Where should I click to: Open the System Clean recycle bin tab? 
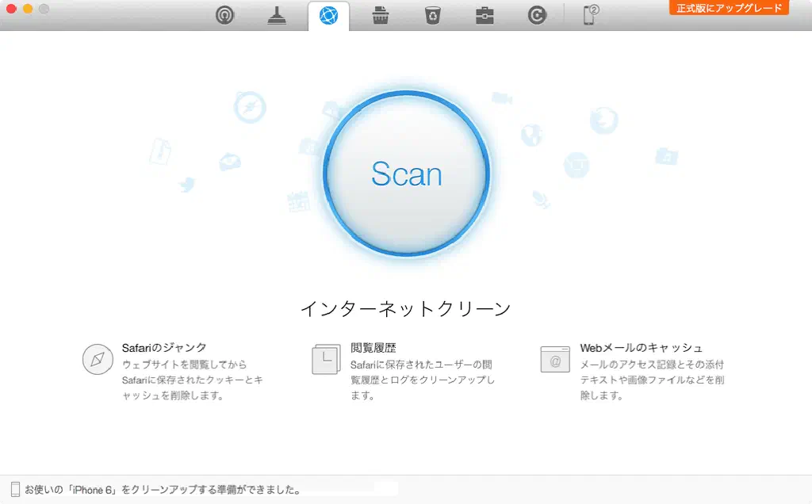[x=432, y=16]
